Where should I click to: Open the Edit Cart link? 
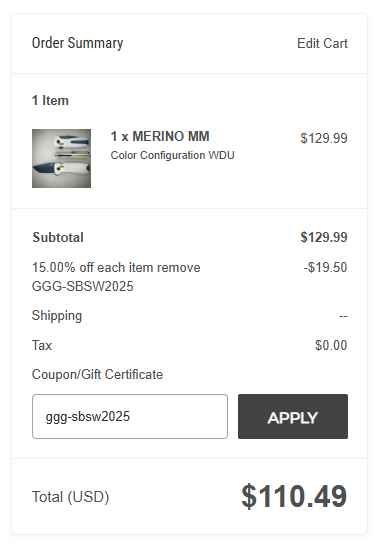pyautogui.click(x=322, y=43)
